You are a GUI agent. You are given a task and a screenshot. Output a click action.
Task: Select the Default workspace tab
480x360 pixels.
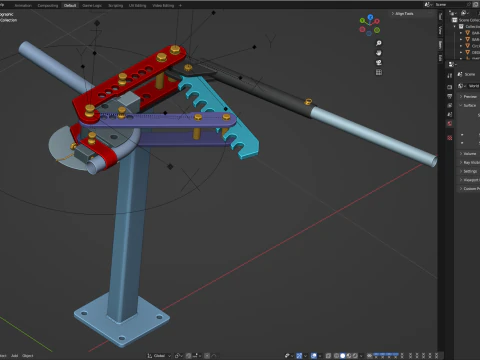coord(70,5)
